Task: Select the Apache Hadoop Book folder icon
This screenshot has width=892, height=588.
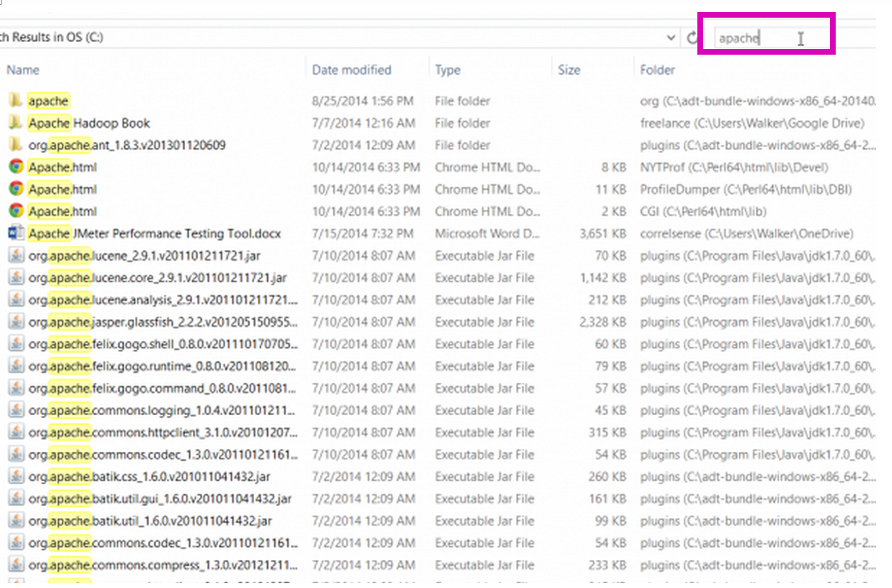Action: tap(16, 123)
